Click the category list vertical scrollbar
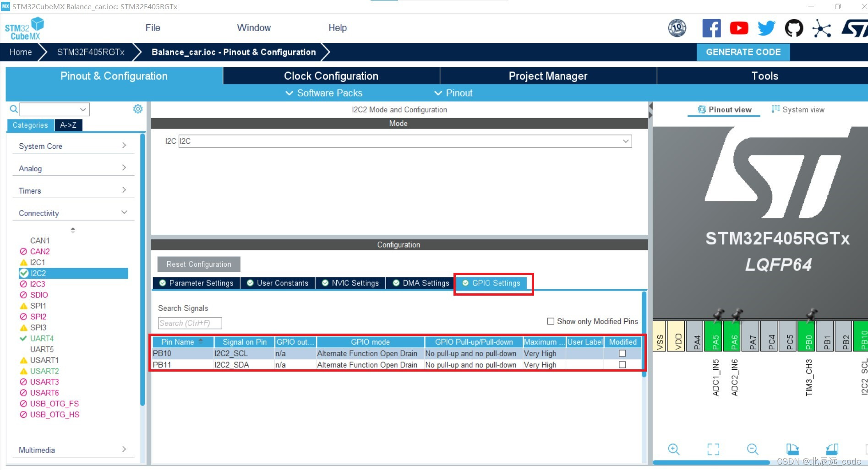Screen dimensions: 868x470 click(x=142, y=270)
